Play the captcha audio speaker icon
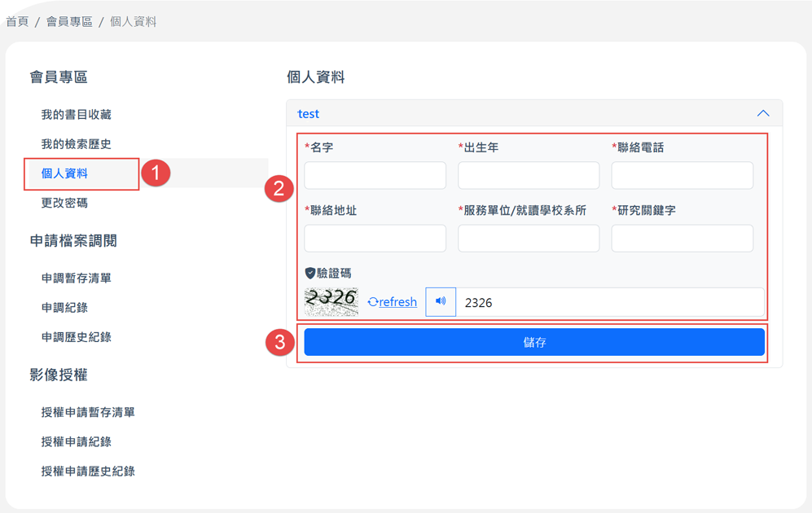This screenshot has width=812, height=513. [x=440, y=302]
